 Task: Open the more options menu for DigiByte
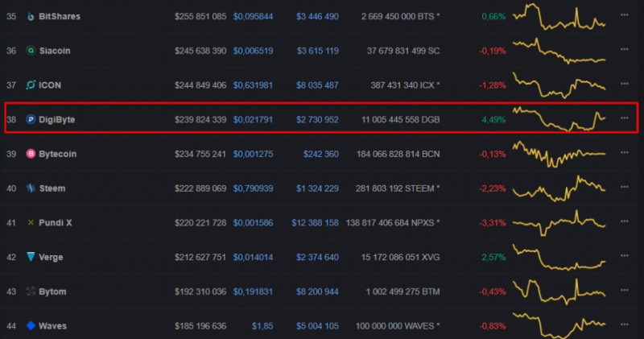point(625,118)
